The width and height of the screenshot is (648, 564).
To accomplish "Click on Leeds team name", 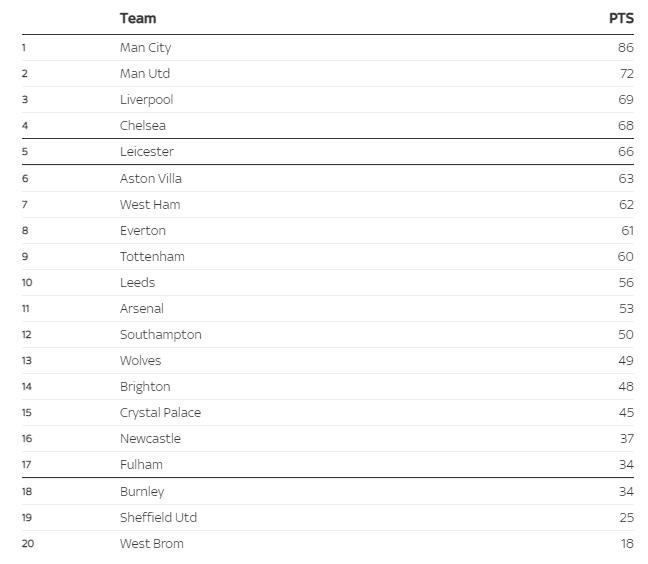I will click(x=137, y=283).
